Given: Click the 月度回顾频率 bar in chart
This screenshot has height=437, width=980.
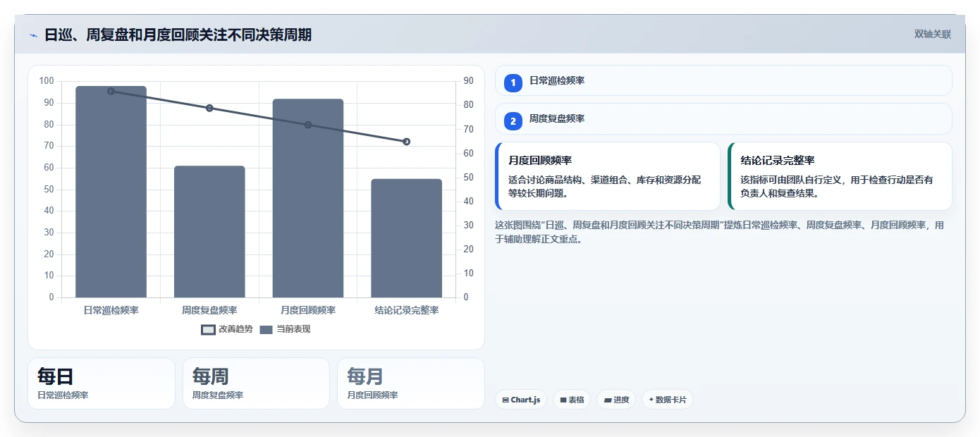Looking at the screenshot, I should click(308, 198).
